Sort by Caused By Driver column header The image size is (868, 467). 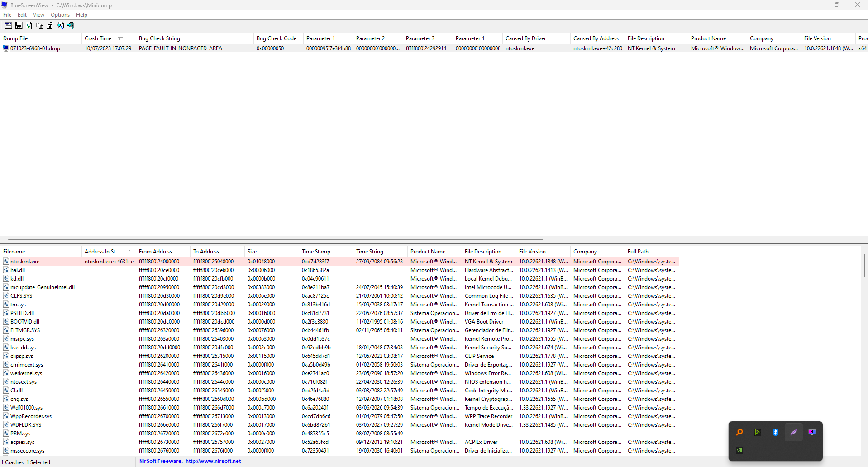coord(536,38)
